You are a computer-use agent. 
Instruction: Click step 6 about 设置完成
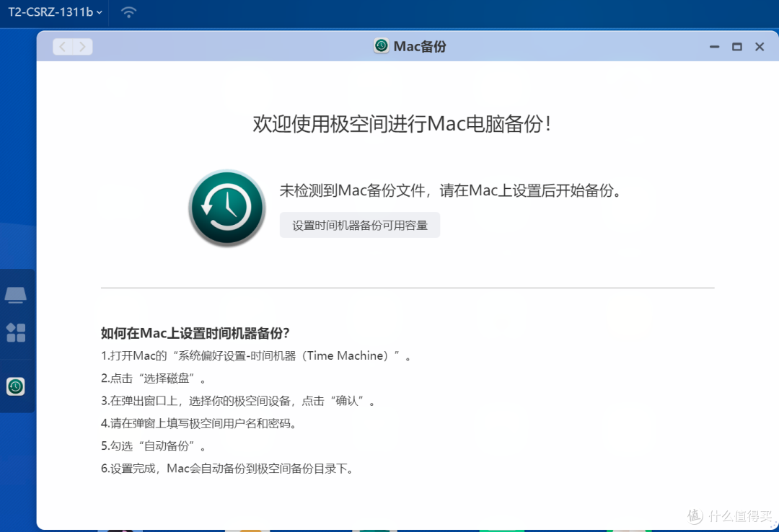(227, 469)
